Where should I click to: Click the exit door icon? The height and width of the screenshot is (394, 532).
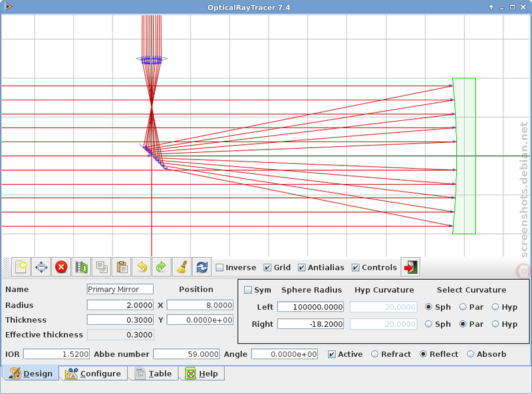410,267
